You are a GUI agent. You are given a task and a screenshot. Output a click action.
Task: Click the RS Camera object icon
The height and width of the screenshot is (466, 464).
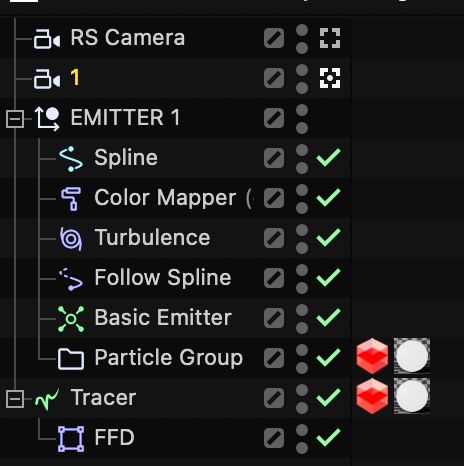[x=47, y=39]
